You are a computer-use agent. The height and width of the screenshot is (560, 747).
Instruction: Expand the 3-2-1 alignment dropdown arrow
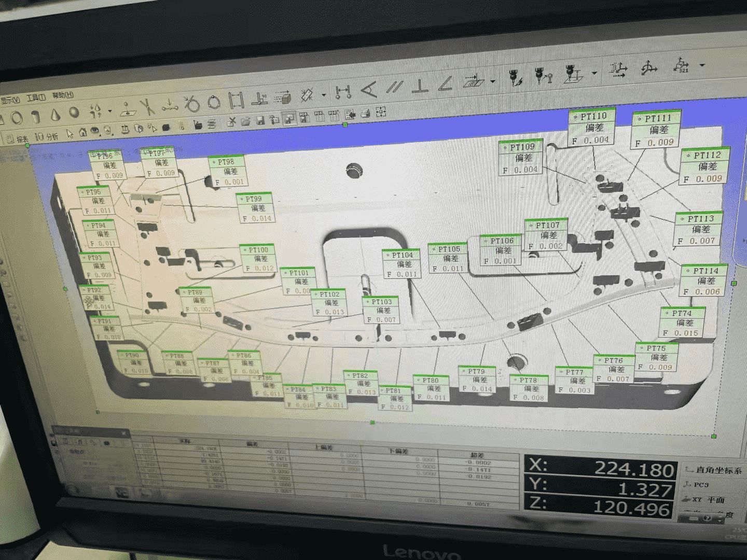click(702, 65)
